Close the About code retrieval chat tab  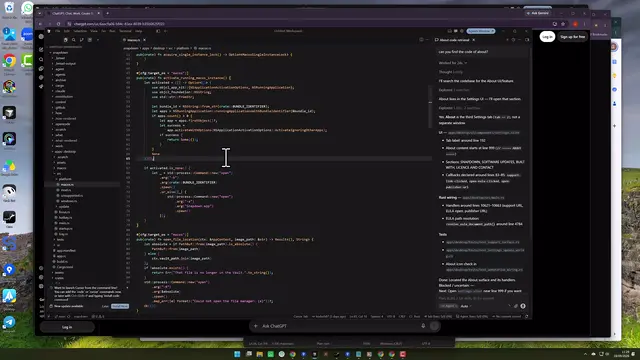tap(473, 40)
